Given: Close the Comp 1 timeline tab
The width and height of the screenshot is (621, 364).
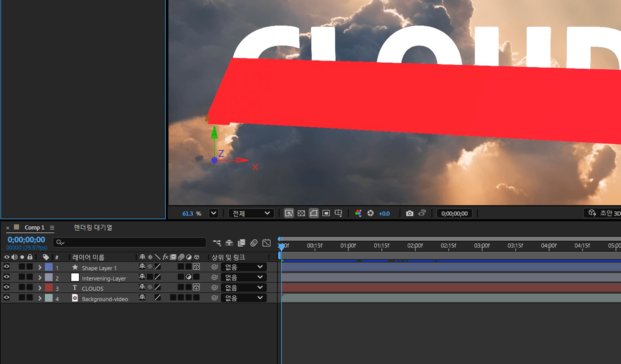Looking at the screenshot, I should (7, 228).
